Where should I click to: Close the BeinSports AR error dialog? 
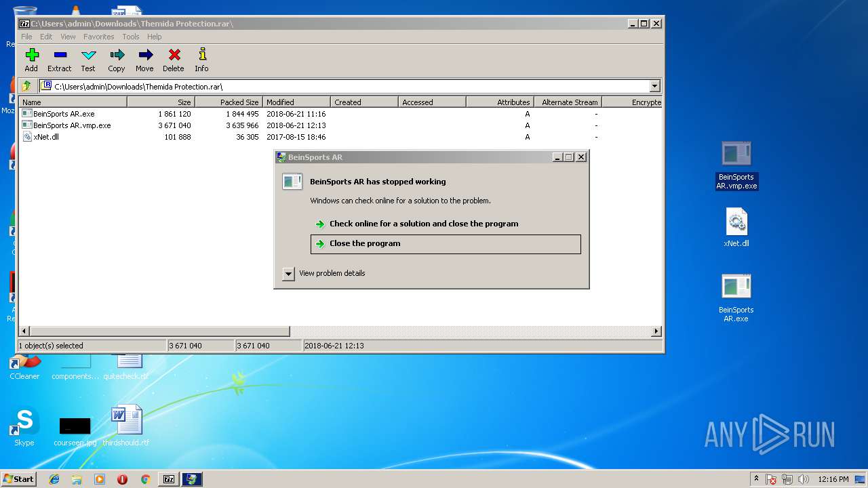click(581, 157)
